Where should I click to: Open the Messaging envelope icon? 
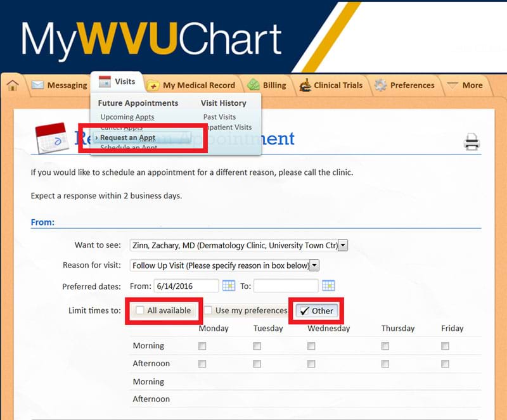[x=37, y=85]
